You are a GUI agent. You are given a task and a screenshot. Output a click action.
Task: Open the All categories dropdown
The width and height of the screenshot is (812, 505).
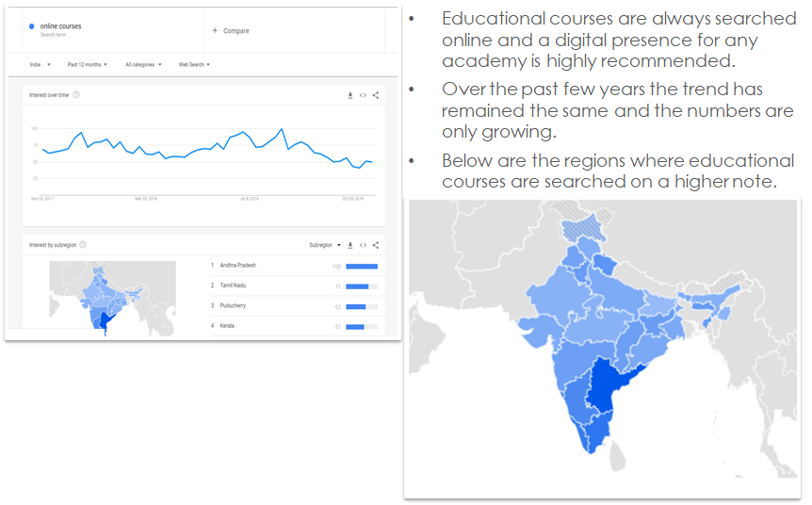point(143,65)
